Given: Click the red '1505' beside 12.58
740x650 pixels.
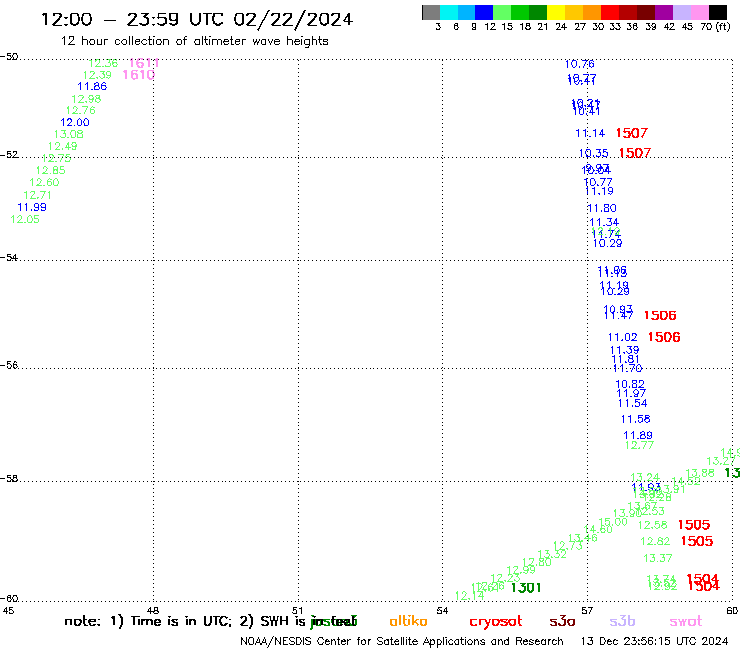Looking at the screenshot, I should [694, 525].
